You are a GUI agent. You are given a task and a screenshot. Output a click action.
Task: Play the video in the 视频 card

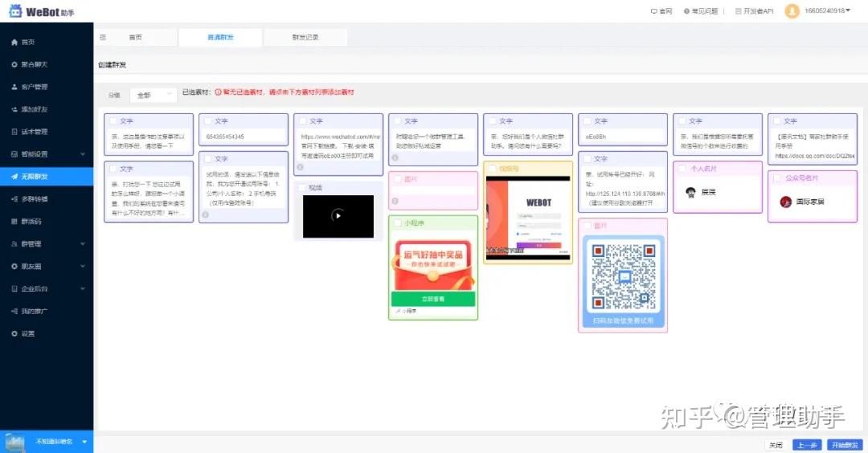338,216
